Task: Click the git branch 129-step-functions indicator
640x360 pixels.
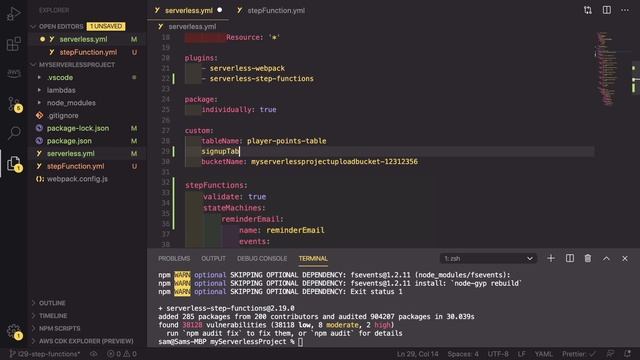Action: tap(45, 354)
